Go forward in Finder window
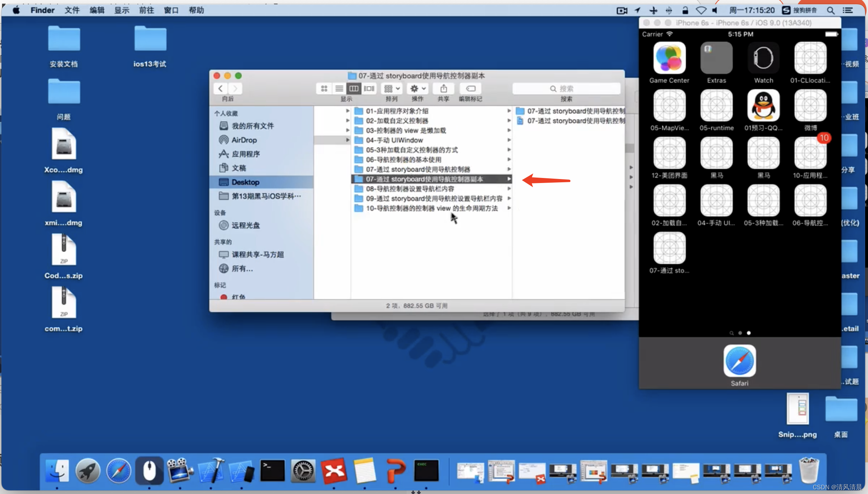 [235, 88]
